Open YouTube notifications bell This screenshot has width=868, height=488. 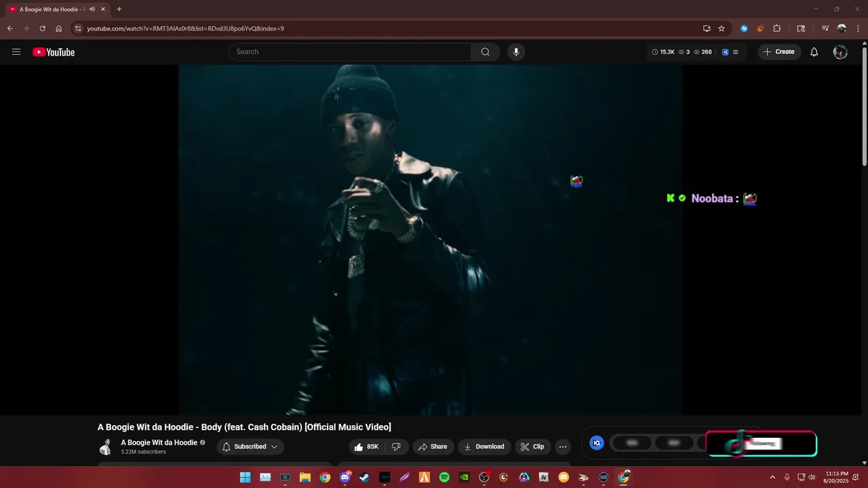814,52
